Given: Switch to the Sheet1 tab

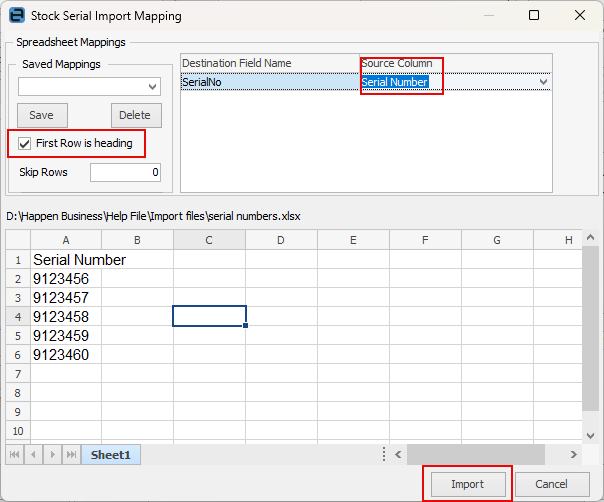Looking at the screenshot, I should (111, 455).
